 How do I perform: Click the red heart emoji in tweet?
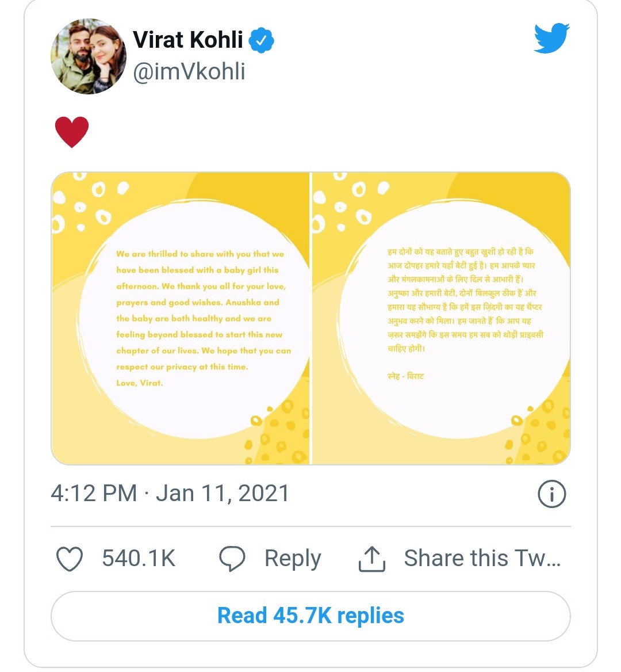click(72, 131)
